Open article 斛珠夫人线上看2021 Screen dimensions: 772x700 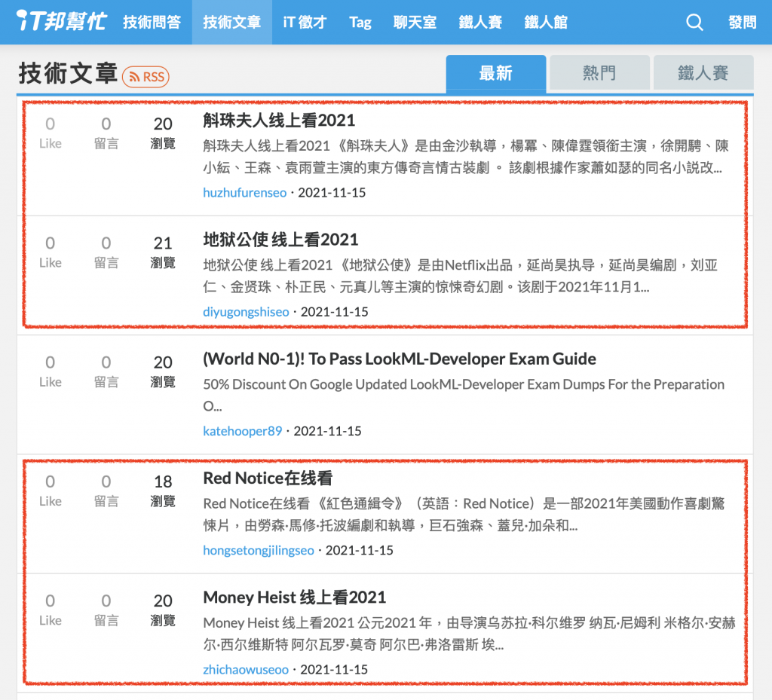pyautogui.click(x=279, y=121)
